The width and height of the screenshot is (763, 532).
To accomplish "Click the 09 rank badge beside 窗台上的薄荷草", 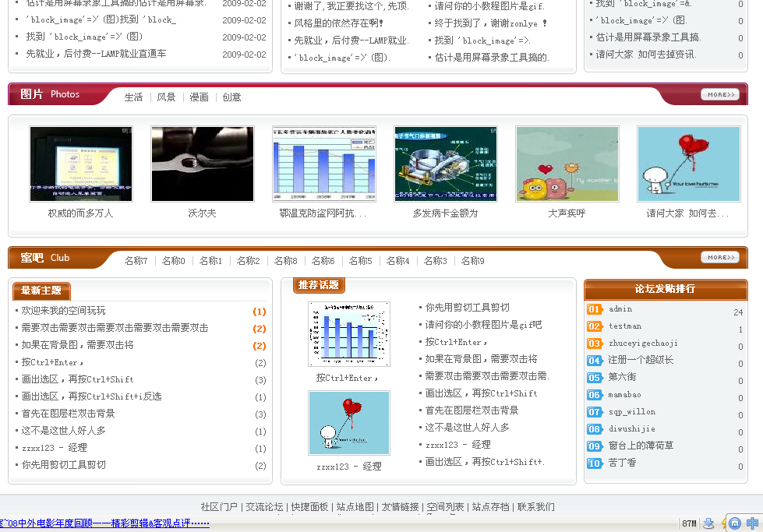I will (594, 446).
